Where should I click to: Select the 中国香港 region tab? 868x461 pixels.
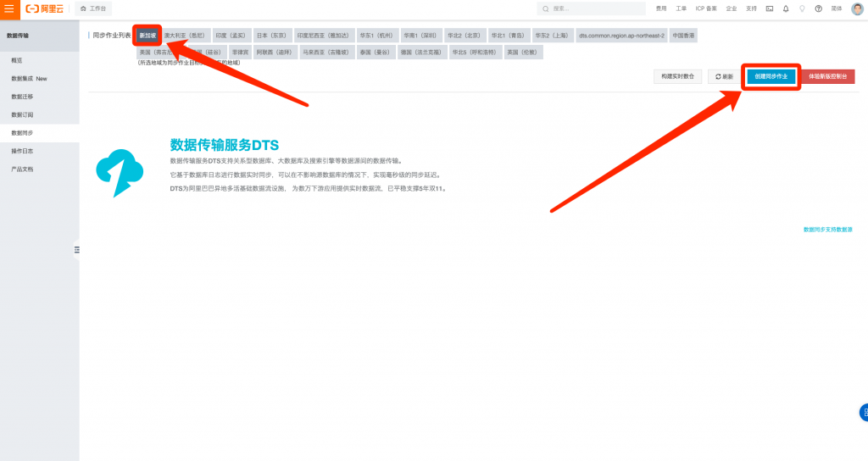tap(684, 36)
